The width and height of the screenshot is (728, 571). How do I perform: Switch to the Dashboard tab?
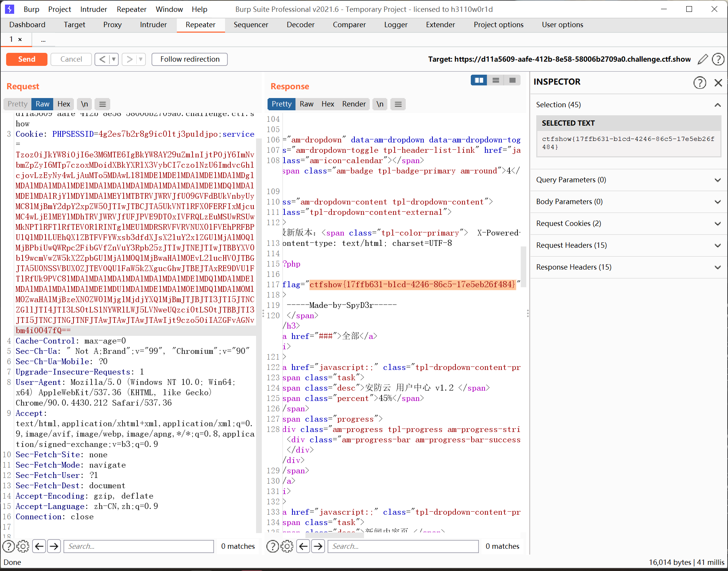pyautogui.click(x=27, y=25)
